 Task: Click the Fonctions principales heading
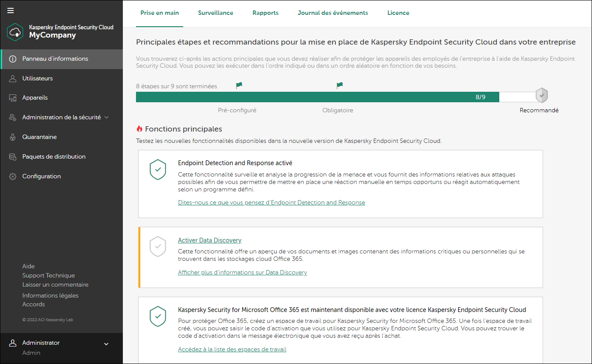[184, 129]
